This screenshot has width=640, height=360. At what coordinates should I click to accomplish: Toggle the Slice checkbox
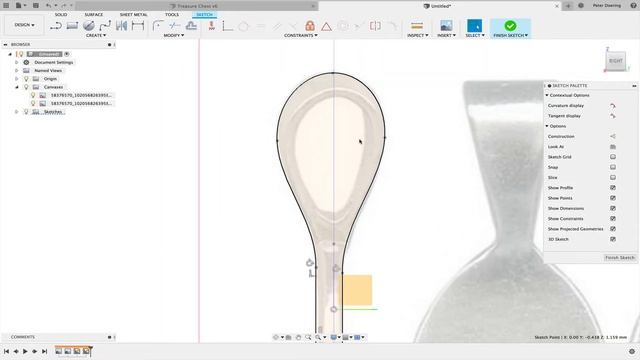click(613, 177)
